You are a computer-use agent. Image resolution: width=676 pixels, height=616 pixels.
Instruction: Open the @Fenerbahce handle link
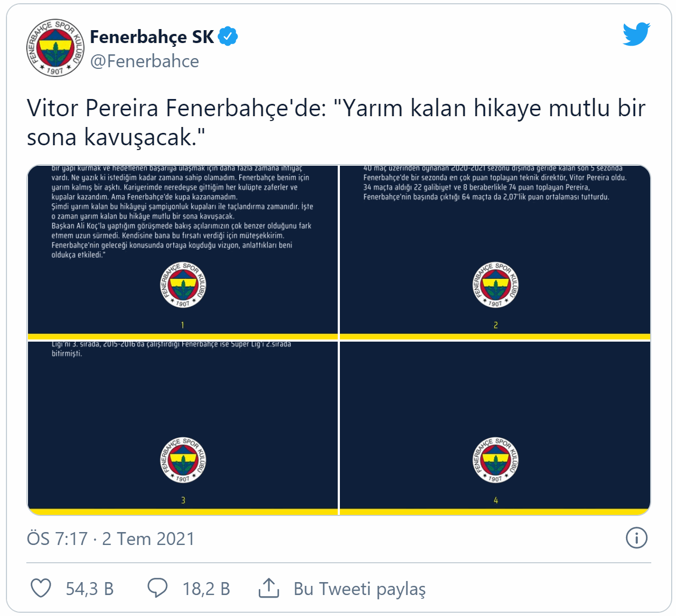pyautogui.click(x=145, y=61)
